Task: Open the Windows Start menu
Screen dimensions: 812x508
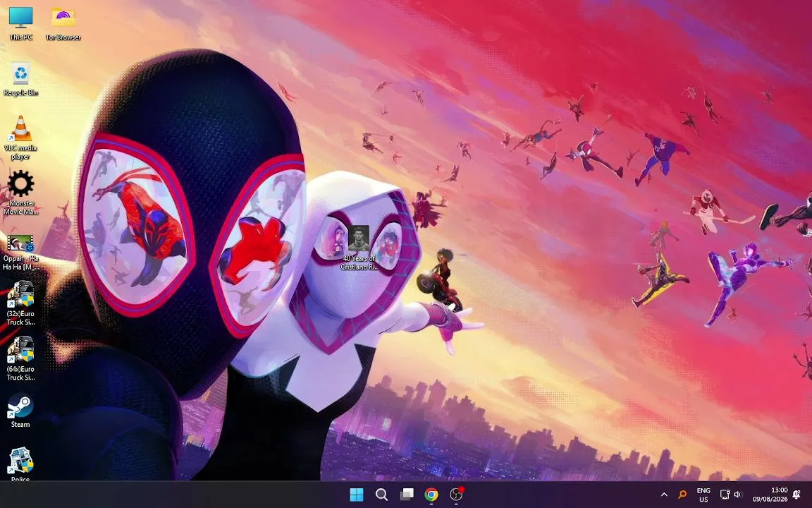Action: (x=357, y=495)
